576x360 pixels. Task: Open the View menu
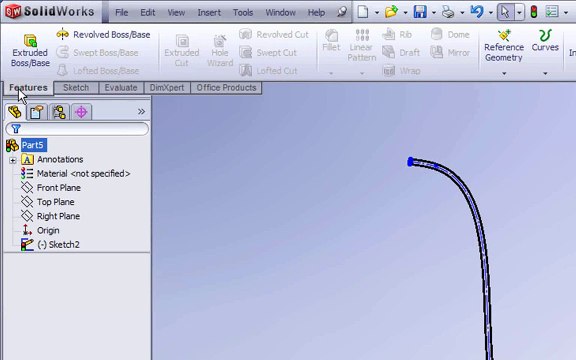[176, 12]
